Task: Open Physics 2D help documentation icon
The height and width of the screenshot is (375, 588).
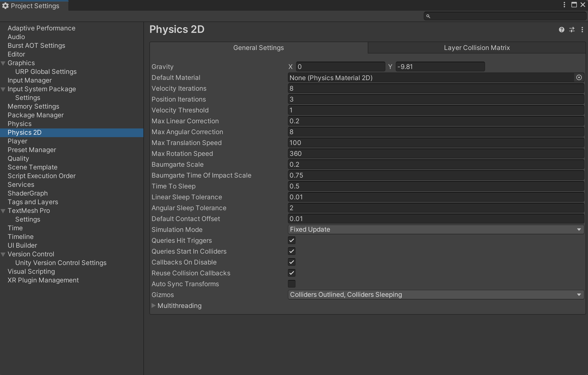Action: pyautogui.click(x=561, y=30)
